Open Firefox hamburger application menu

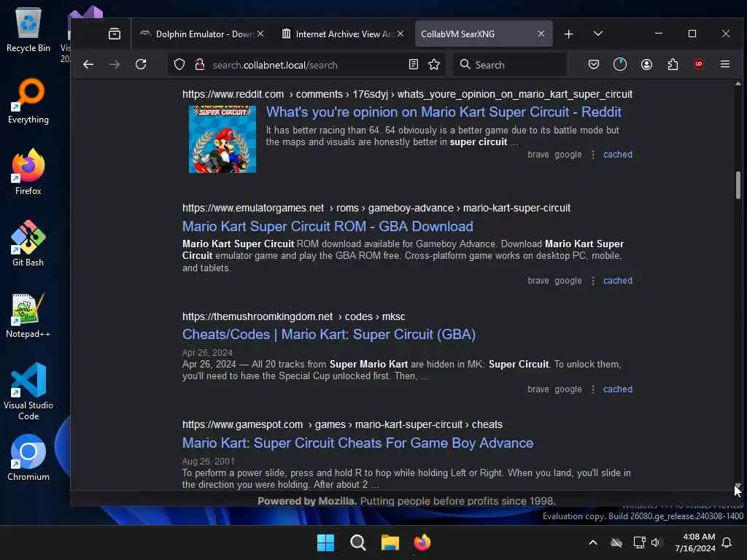[725, 64]
